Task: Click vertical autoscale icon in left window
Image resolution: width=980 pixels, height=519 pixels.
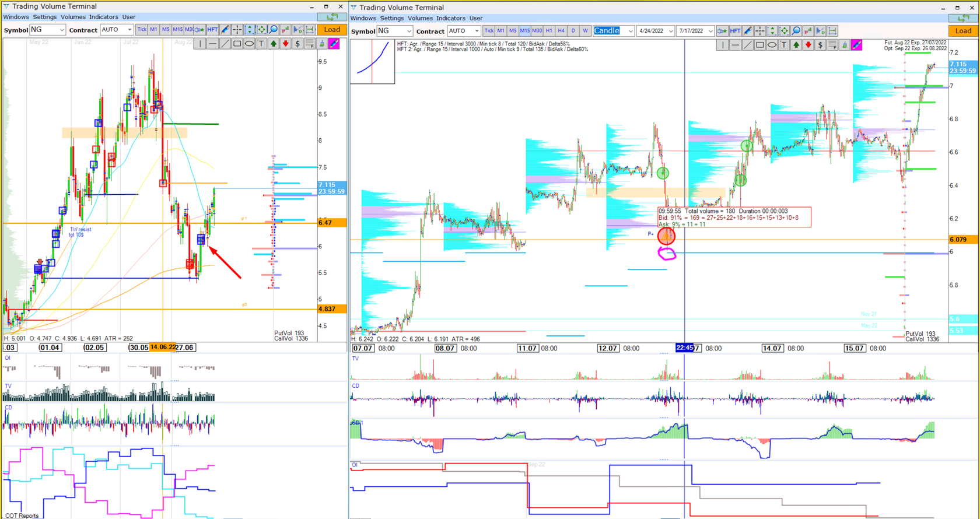Action: pyautogui.click(x=249, y=29)
